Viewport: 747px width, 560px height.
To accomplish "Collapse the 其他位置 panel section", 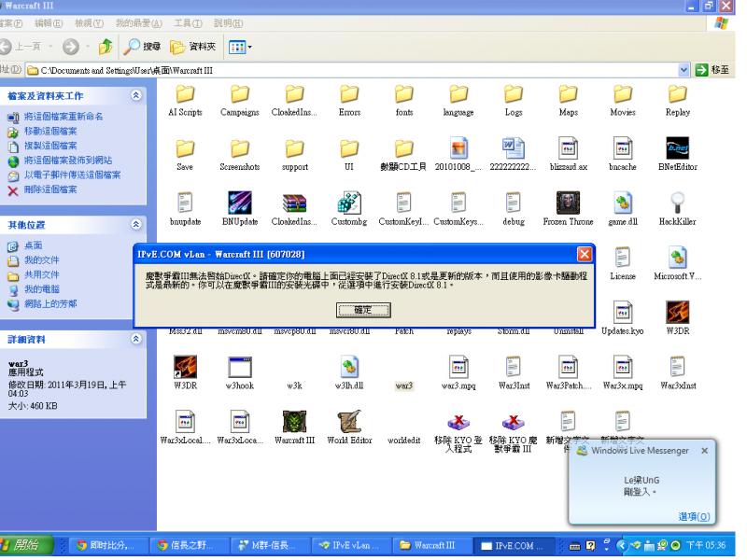I will click(x=138, y=225).
